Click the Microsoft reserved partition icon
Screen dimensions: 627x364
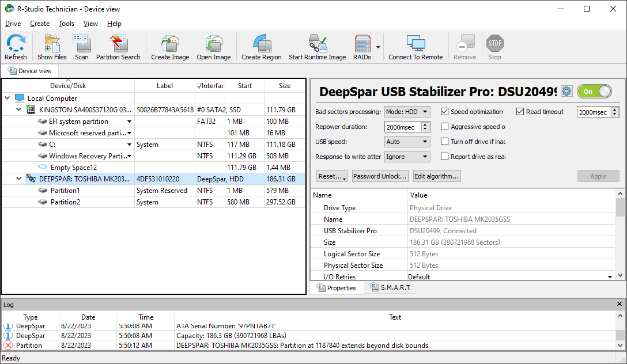point(43,132)
